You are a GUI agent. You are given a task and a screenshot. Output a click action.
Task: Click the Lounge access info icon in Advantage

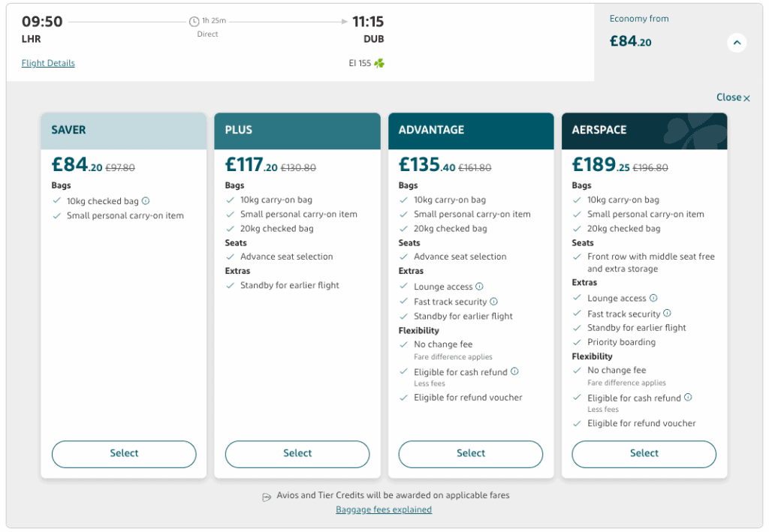tap(478, 287)
